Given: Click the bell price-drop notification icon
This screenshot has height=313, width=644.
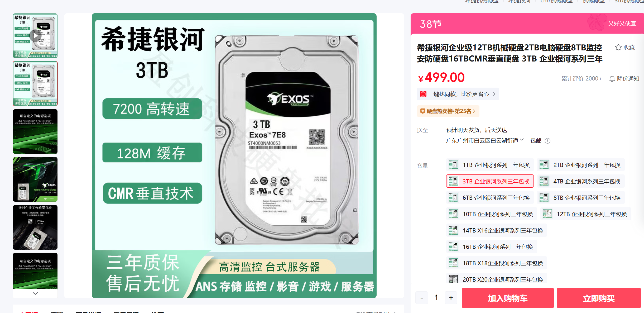Looking at the screenshot, I should (x=612, y=79).
